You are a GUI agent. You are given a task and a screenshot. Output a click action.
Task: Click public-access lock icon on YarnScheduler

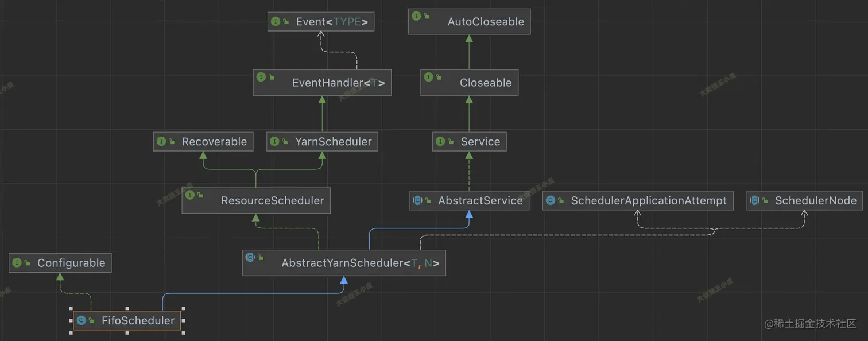pyautogui.click(x=285, y=141)
